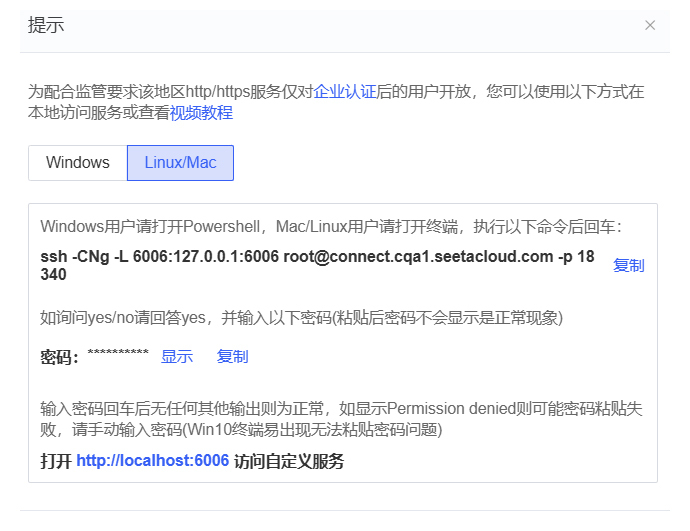690x531 pixels.
Task: Click the 访问自定义服务 text
Action: point(289,461)
